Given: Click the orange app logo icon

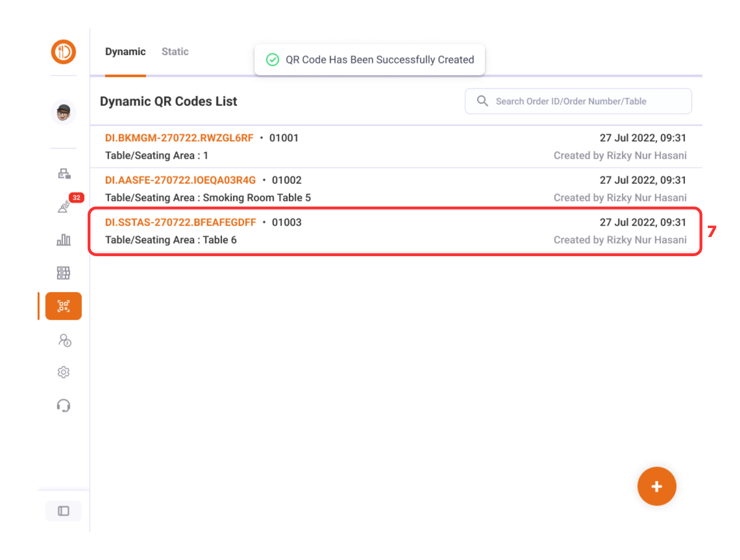Looking at the screenshot, I should click(63, 52).
